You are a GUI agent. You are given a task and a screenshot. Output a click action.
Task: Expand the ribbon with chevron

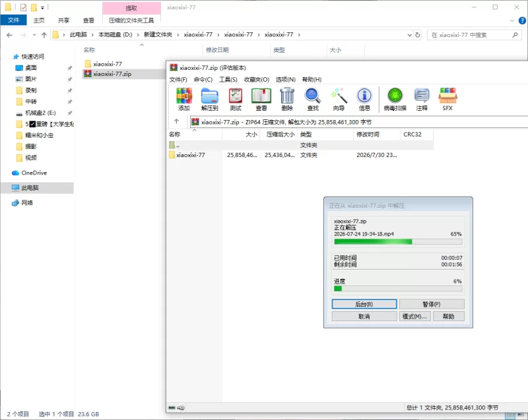[x=512, y=20]
